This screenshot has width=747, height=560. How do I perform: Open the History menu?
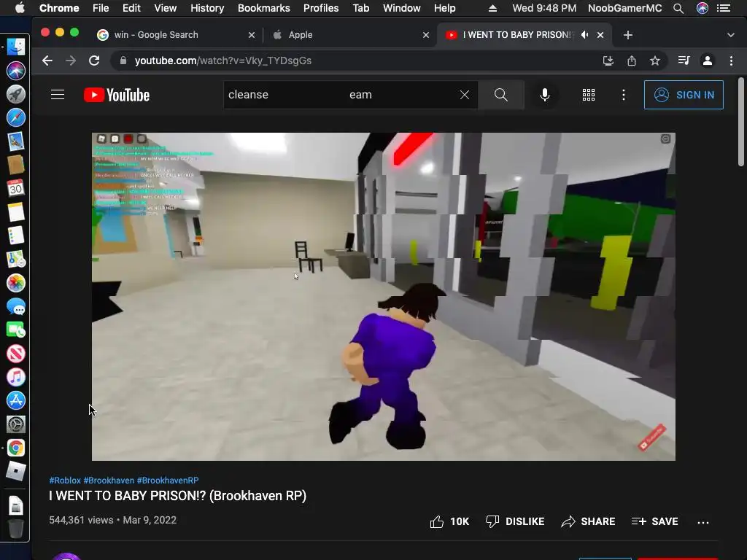[x=207, y=8]
